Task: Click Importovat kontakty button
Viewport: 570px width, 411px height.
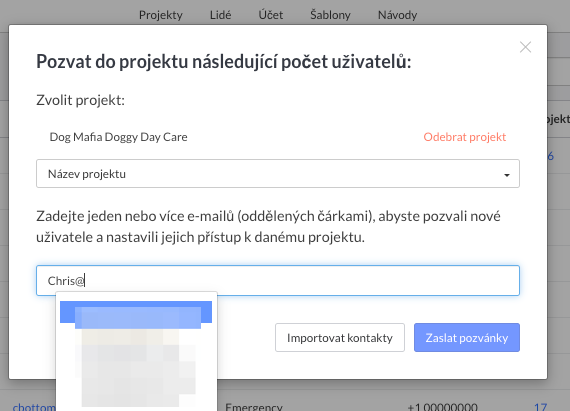Action: coord(340,338)
